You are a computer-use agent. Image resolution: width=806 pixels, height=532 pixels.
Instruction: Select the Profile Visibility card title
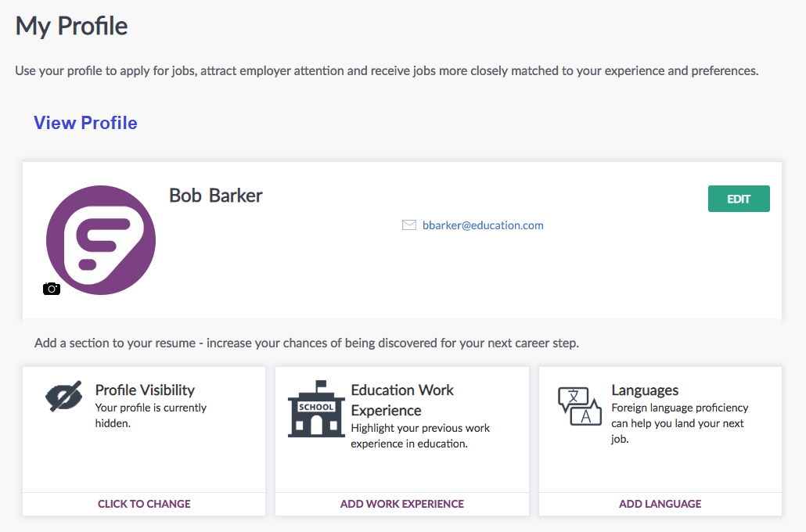145,390
